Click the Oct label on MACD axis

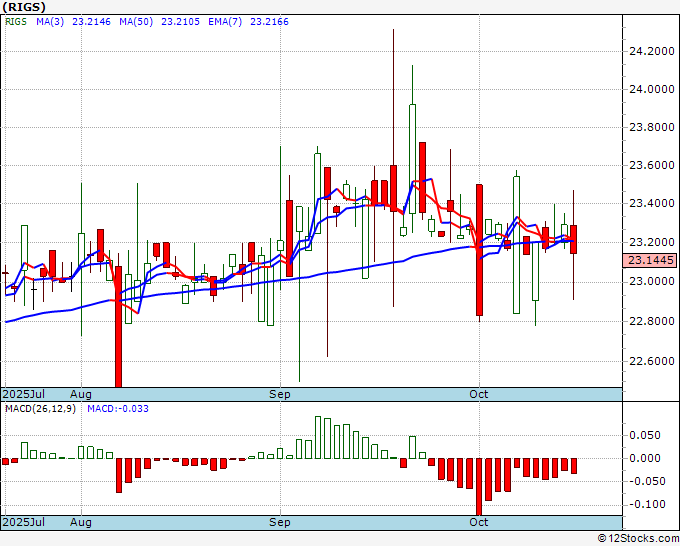[x=479, y=522]
